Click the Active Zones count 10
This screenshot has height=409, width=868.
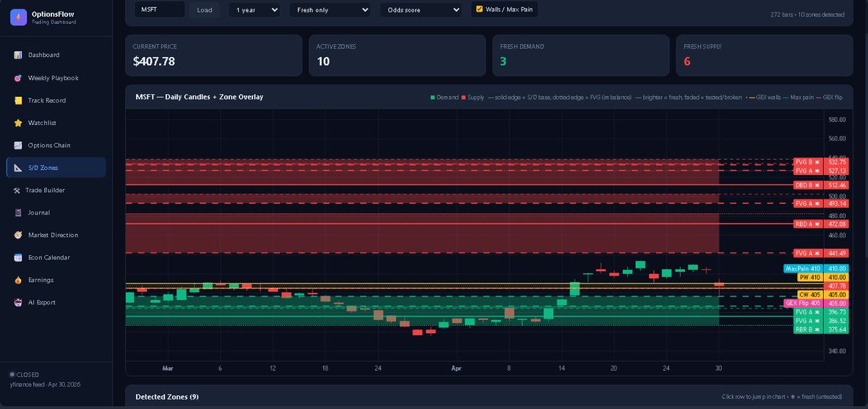point(323,62)
